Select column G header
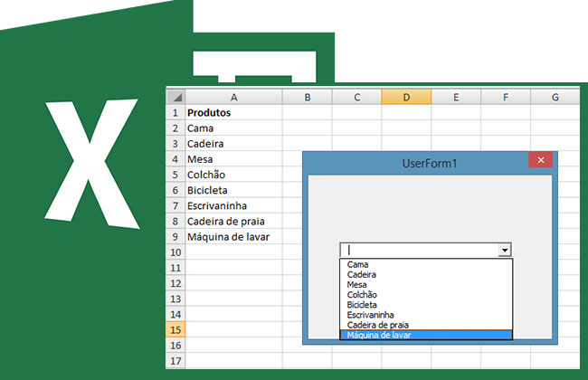This screenshot has width=588, height=380. click(555, 97)
